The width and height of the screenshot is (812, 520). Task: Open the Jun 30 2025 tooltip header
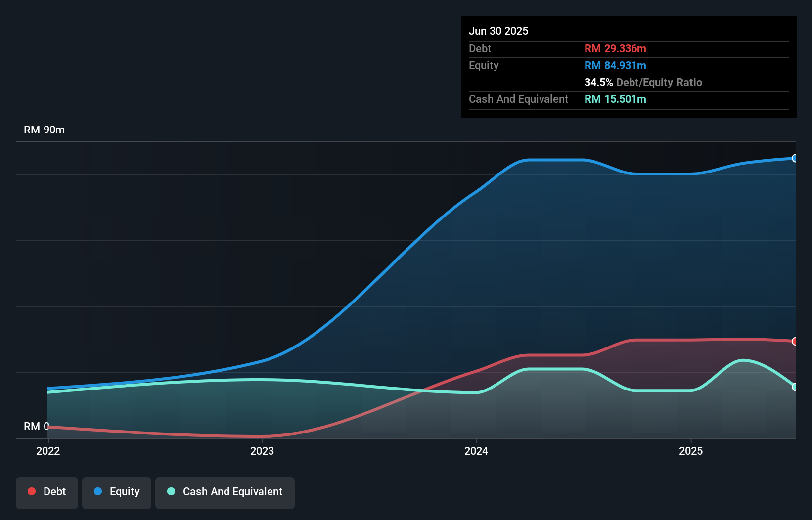click(x=498, y=31)
